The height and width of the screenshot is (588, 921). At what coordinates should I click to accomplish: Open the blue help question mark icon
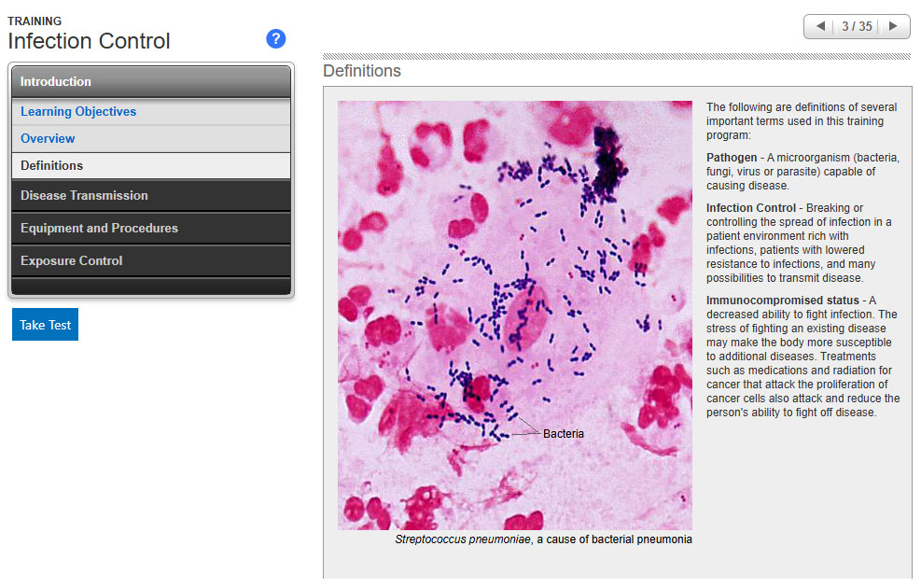pyautogui.click(x=275, y=38)
